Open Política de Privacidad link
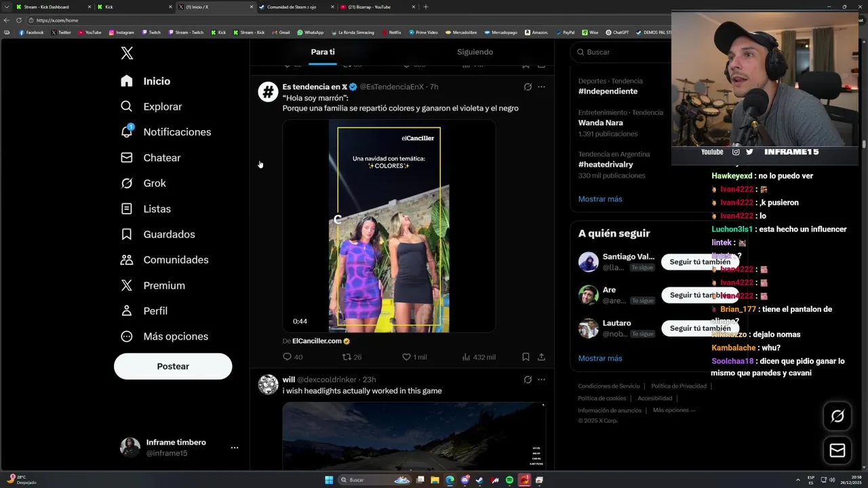The image size is (868, 488). (x=679, y=386)
